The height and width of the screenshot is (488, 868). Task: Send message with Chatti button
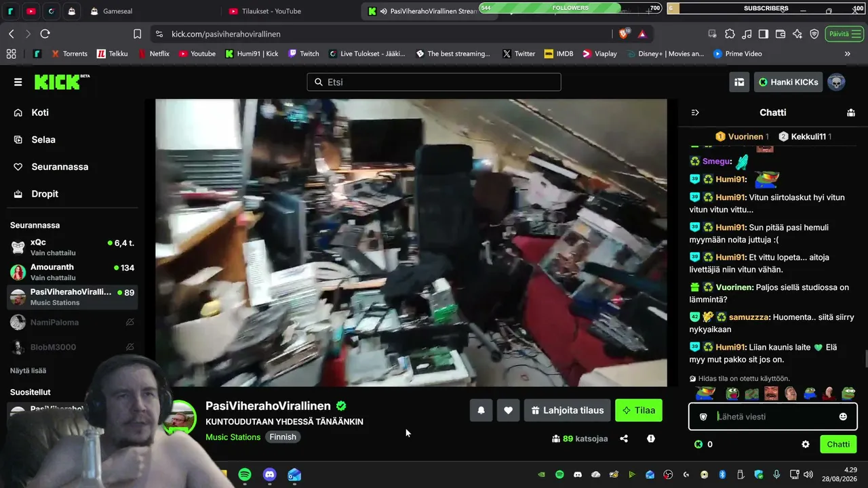838,445
